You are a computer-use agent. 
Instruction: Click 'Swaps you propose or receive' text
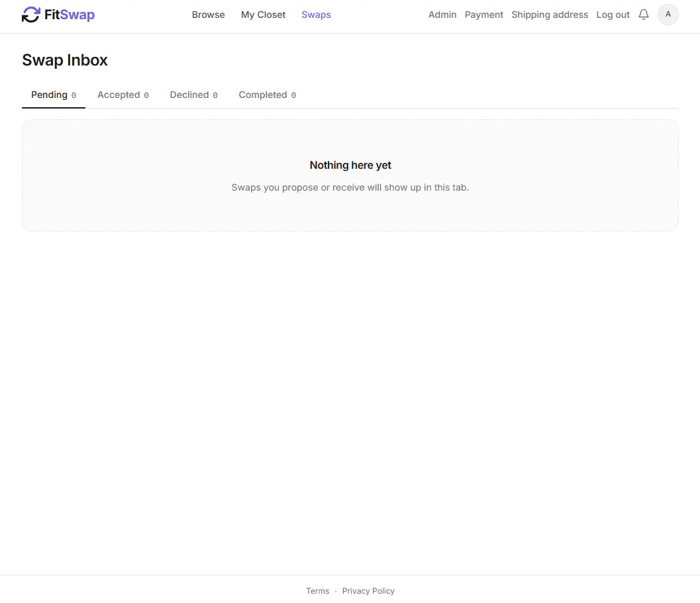(350, 187)
